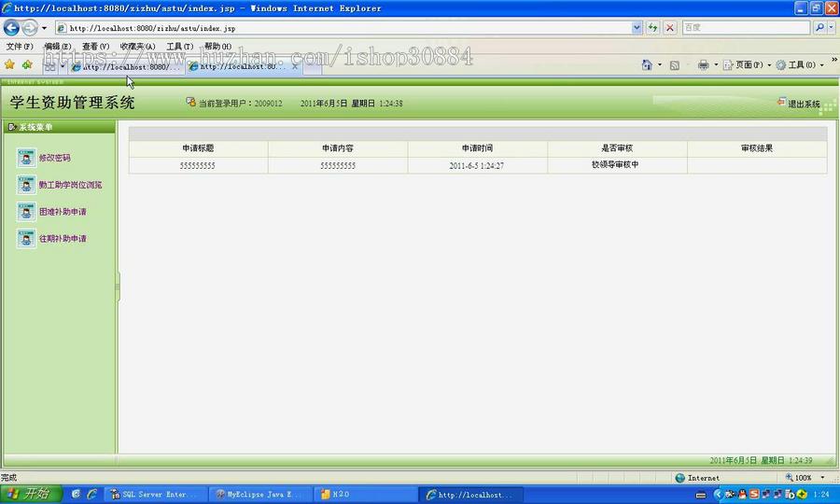Click the 系统菜单 header icon

(12, 127)
